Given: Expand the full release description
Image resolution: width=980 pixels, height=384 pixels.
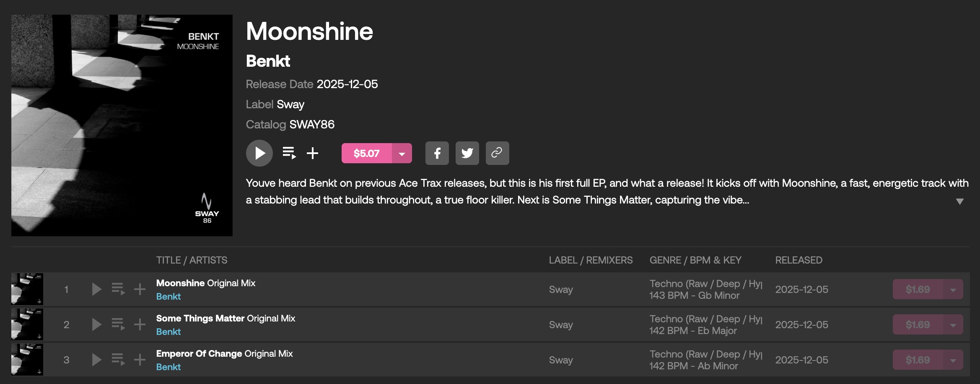Looking at the screenshot, I should click(959, 201).
